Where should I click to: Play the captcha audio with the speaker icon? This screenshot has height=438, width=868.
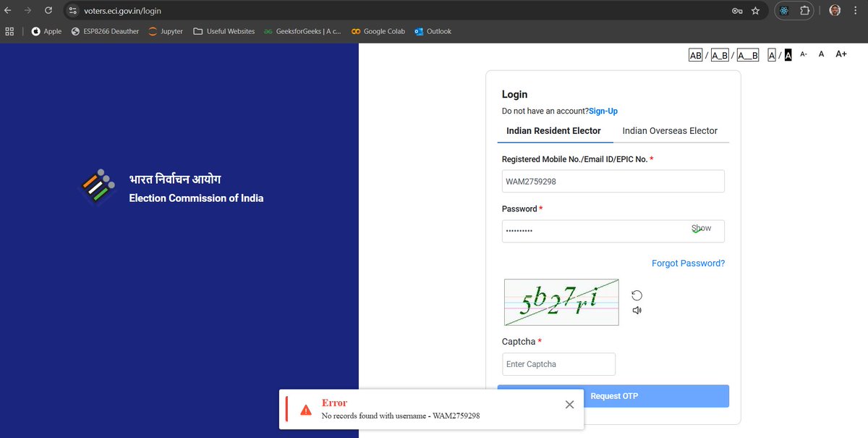(x=637, y=311)
